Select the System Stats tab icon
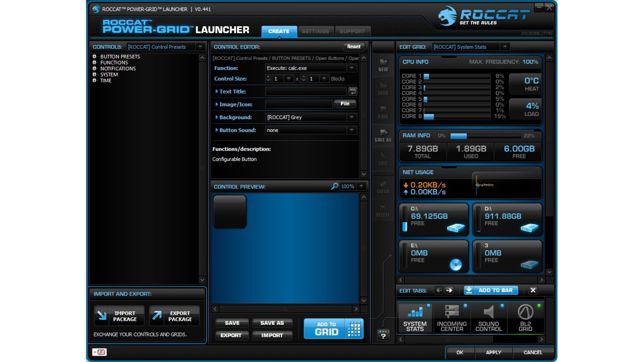 [415, 318]
